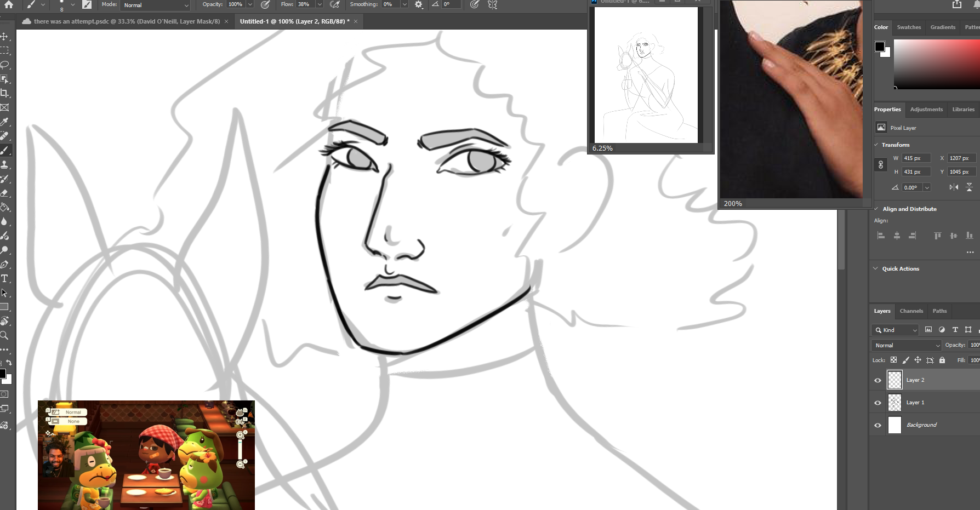Open the Opacity dropdown arrow in options bar
Image resolution: width=980 pixels, height=510 pixels.
(x=250, y=4)
